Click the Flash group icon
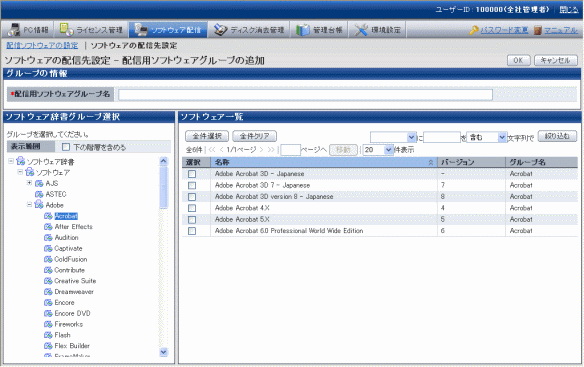 (48, 335)
